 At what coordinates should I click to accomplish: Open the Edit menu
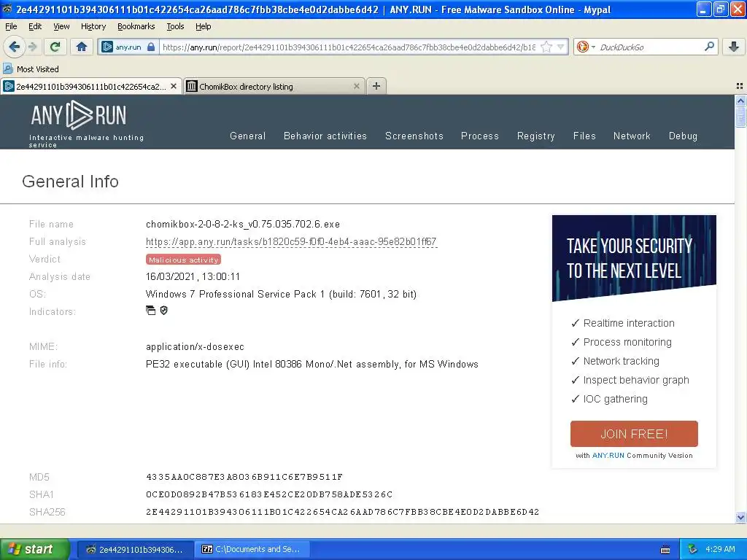(35, 26)
